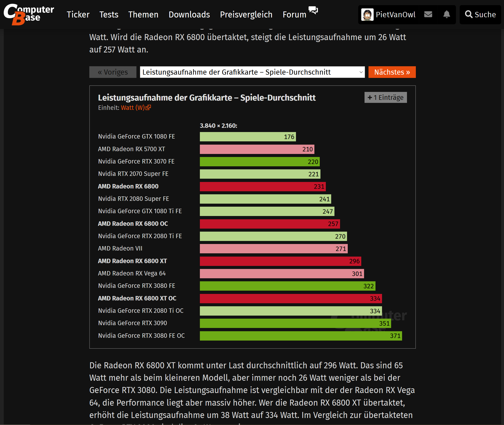Click the PietVanOwl avatar picture
The height and width of the screenshot is (425, 504).
(x=367, y=15)
